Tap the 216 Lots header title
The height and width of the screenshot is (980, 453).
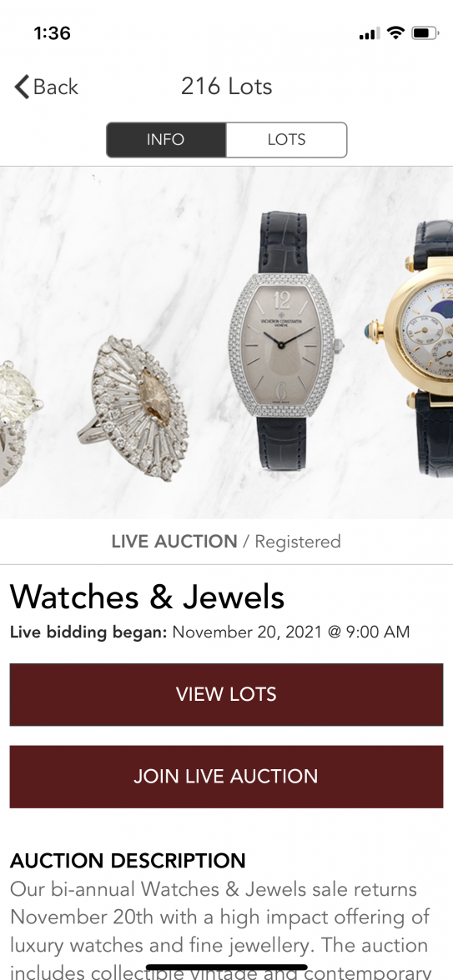(x=227, y=87)
